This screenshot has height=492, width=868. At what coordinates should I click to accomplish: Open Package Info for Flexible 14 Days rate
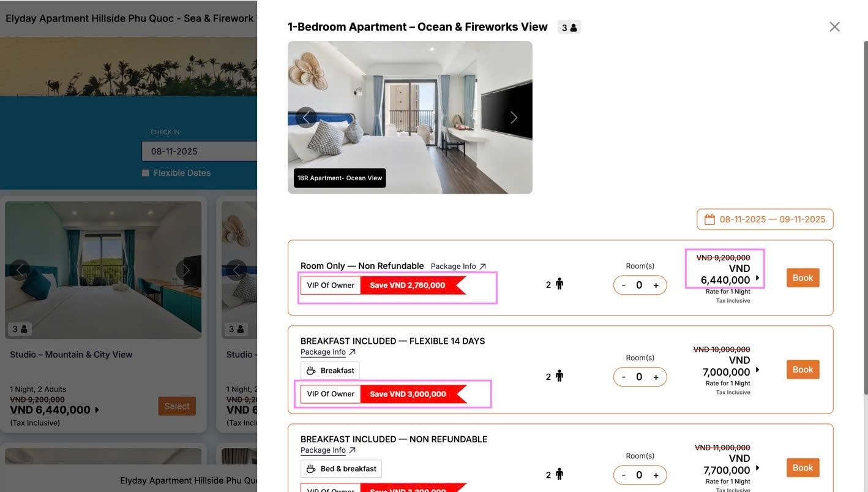tap(327, 352)
